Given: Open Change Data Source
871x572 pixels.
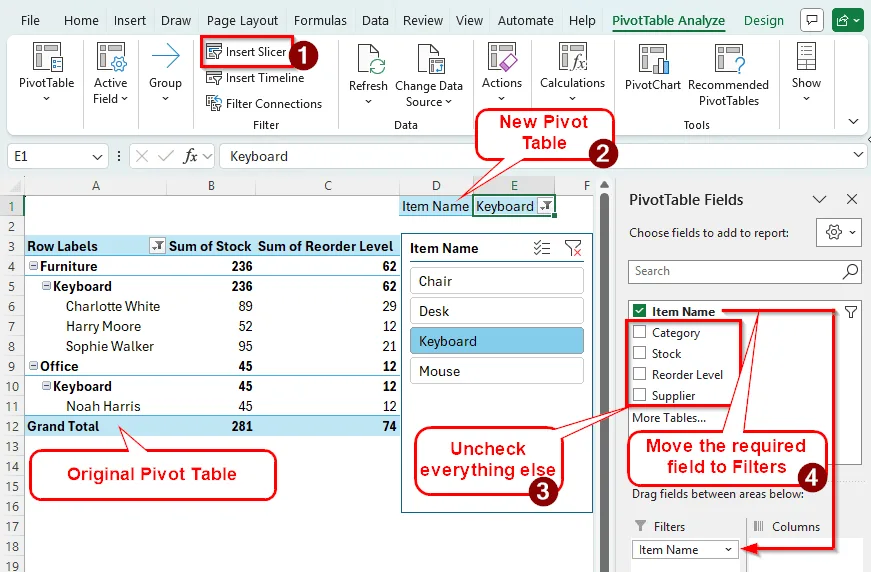Looking at the screenshot, I should coord(429,75).
